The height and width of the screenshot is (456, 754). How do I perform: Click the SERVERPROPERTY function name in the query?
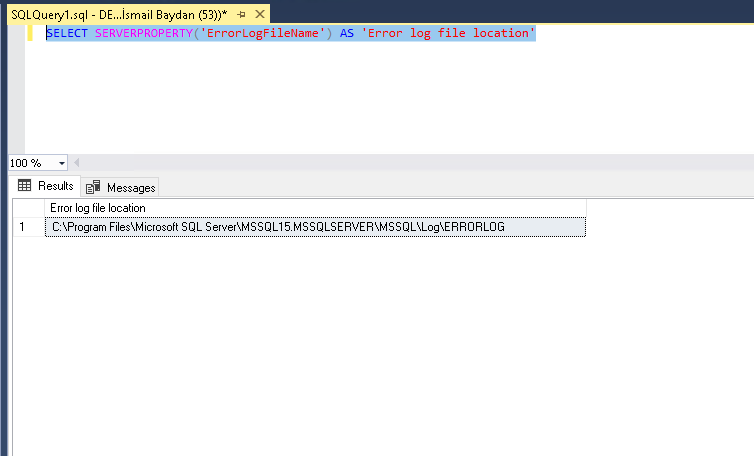point(144,33)
